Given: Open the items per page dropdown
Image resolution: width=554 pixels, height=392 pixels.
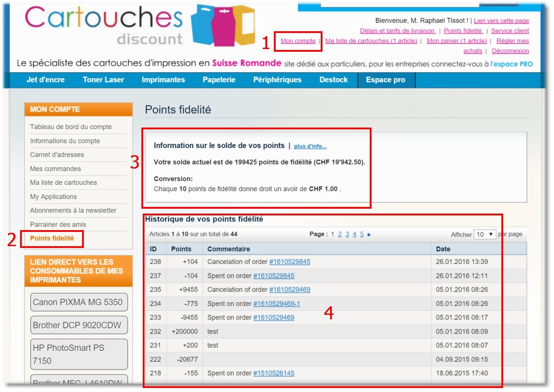Looking at the screenshot, I should (x=485, y=234).
